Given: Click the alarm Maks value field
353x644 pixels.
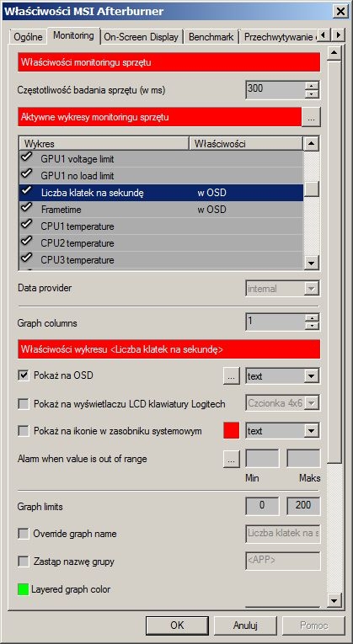Looking at the screenshot, I should [303, 459].
